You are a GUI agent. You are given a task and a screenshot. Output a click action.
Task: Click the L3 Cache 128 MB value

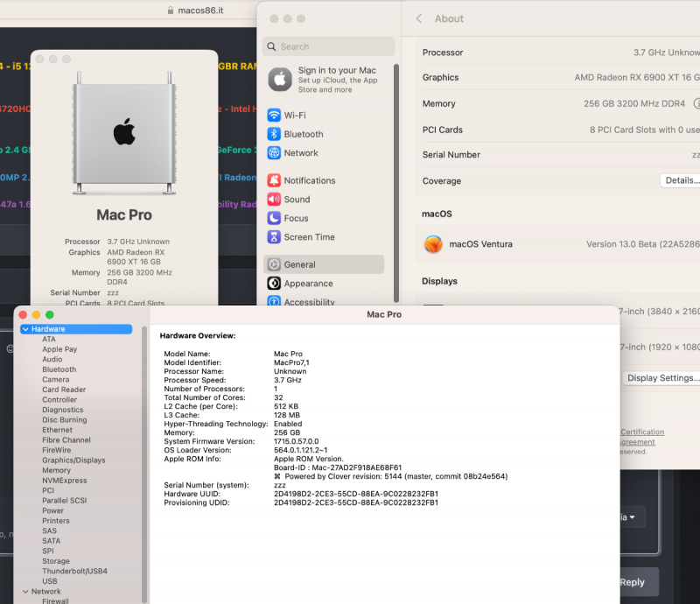click(287, 415)
